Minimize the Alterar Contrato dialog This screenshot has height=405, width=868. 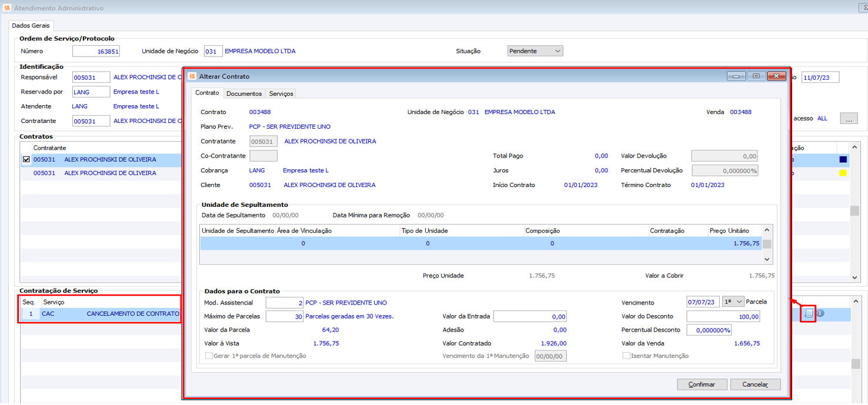tap(736, 76)
